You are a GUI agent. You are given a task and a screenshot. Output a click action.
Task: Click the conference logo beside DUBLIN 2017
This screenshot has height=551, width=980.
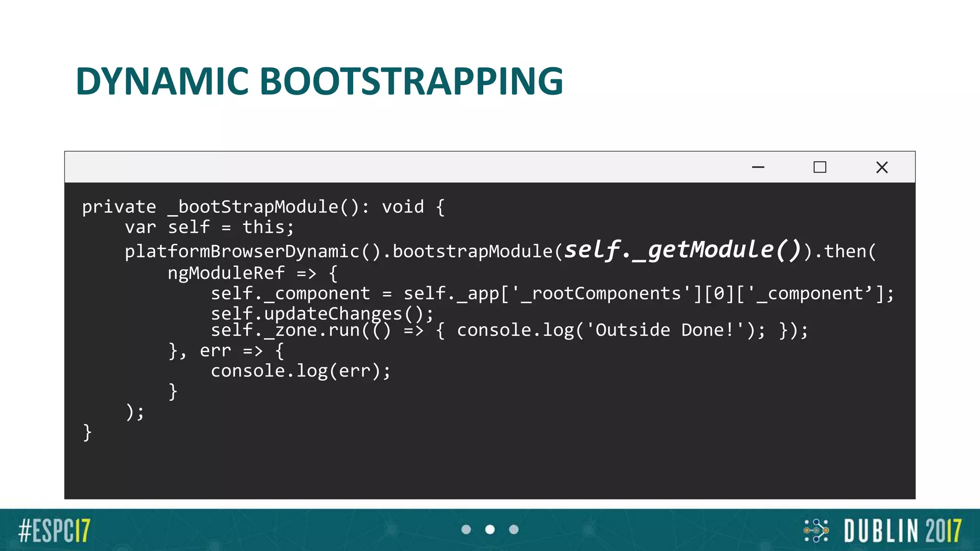pyautogui.click(x=816, y=530)
